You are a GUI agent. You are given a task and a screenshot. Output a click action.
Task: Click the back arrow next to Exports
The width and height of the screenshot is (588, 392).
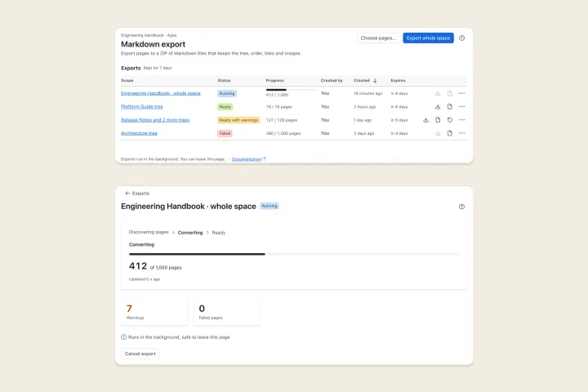click(x=127, y=194)
